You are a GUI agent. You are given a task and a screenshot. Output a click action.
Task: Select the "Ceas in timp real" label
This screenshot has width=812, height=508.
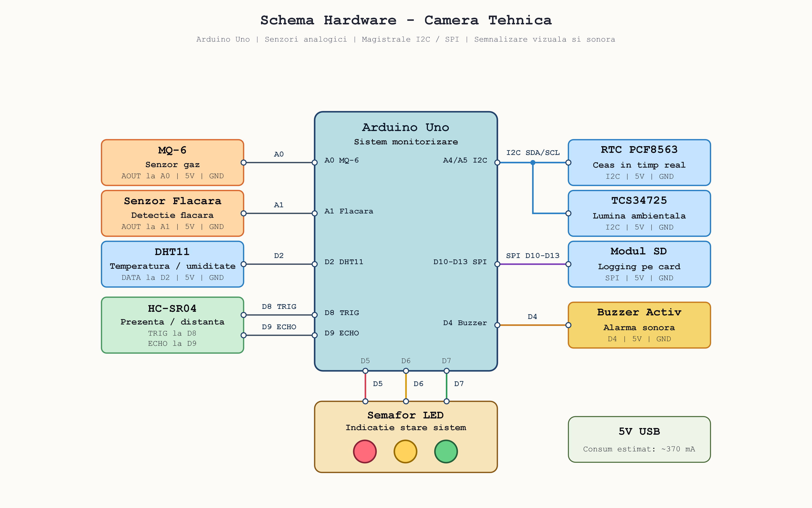[639, 165]
